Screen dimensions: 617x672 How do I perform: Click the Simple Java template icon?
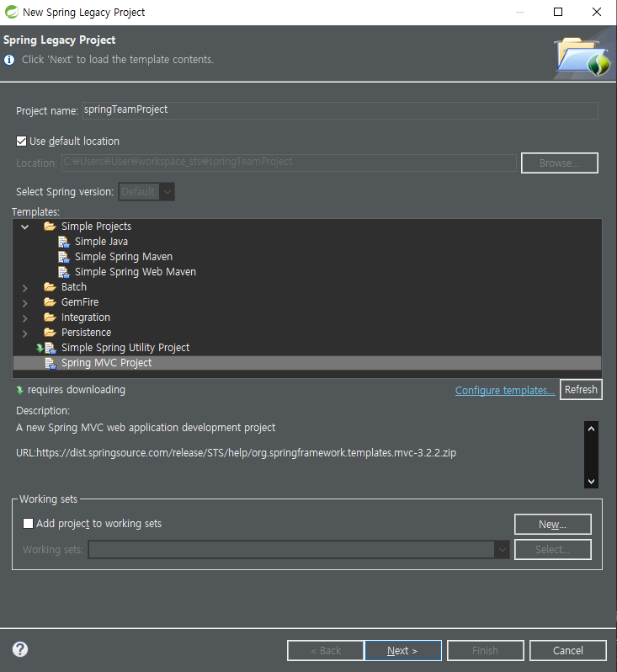[64, 242]
